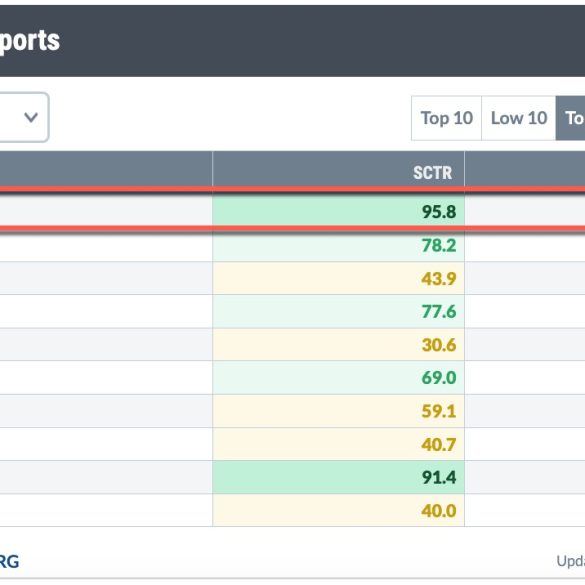Click the report title in dark header
Screen dimensions: 585x585
tap(30, 41)
